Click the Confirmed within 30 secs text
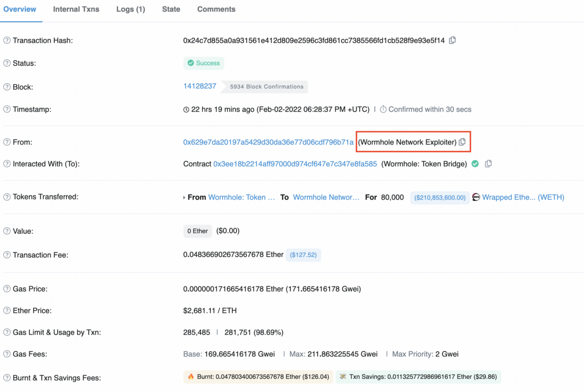Screen dimensions: 584x392 430,109
